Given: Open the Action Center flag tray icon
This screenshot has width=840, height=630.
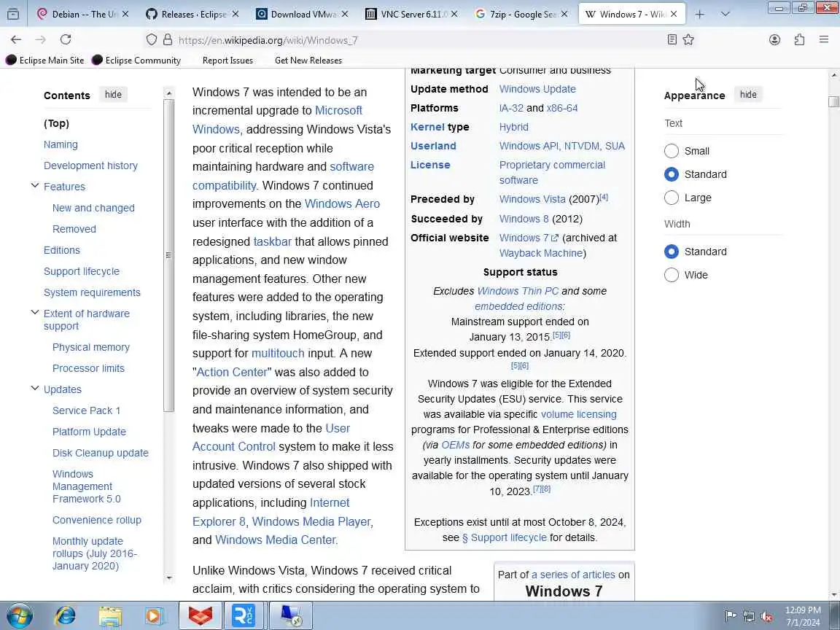Looking at the screenshot, I should click(730, 616).
